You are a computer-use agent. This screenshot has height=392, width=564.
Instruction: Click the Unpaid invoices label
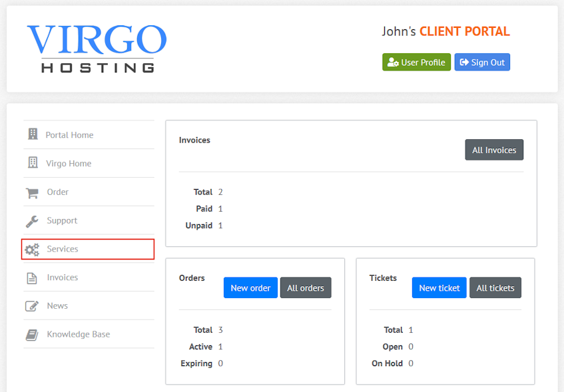(x=199, y=226)
